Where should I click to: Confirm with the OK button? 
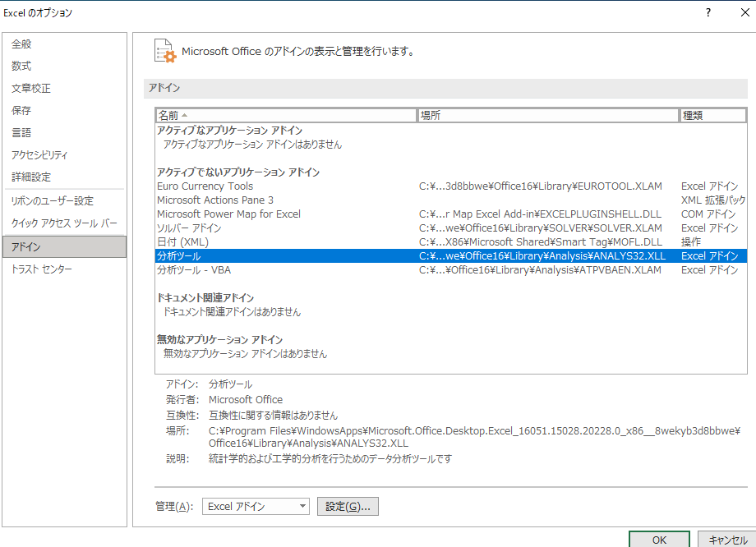pyautogui.click(x=659, y=540)
